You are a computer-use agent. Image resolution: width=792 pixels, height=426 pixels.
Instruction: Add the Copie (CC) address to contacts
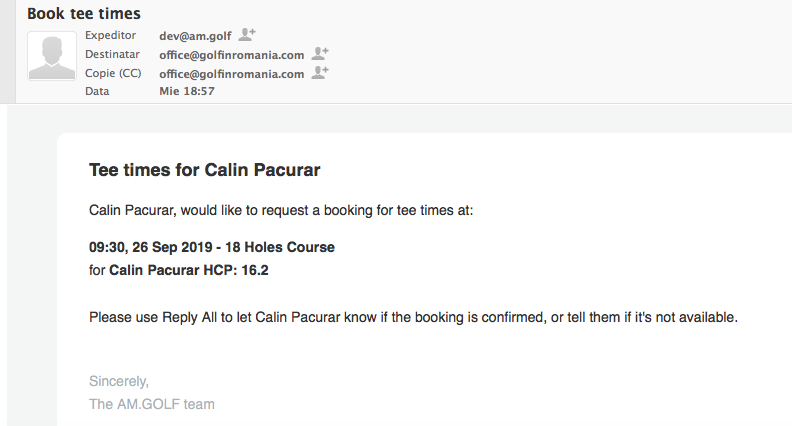point(320,73)
